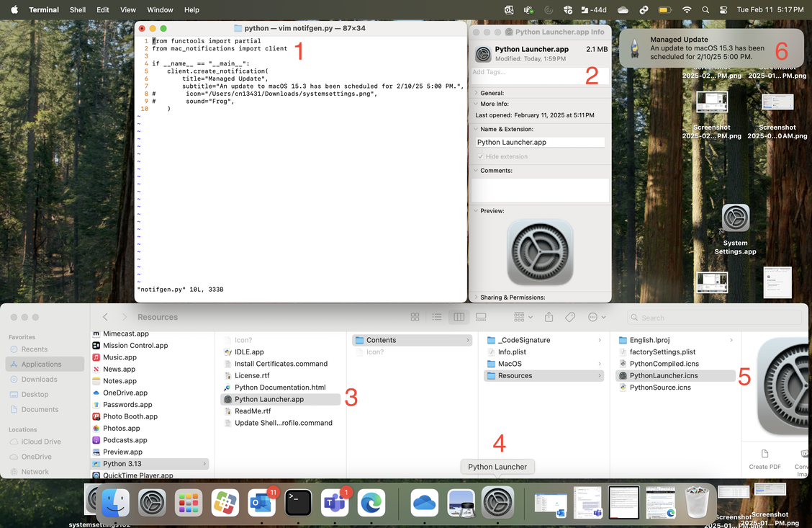The height and width of the screenshot is (528, 812).
Task: Select PythonLauncher.icns in Resources column
Action: (675, 376)
